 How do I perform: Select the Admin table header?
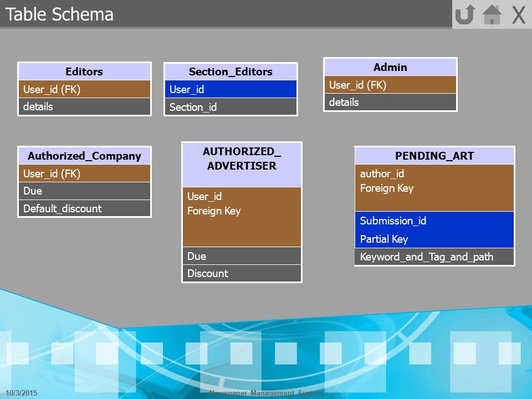coord(390,67)
